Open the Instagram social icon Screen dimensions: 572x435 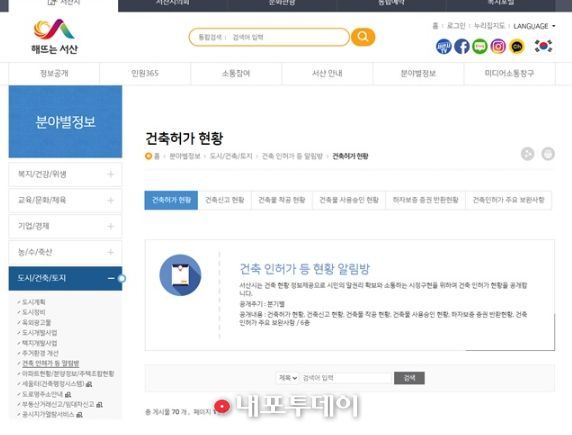tap(498, 47)
